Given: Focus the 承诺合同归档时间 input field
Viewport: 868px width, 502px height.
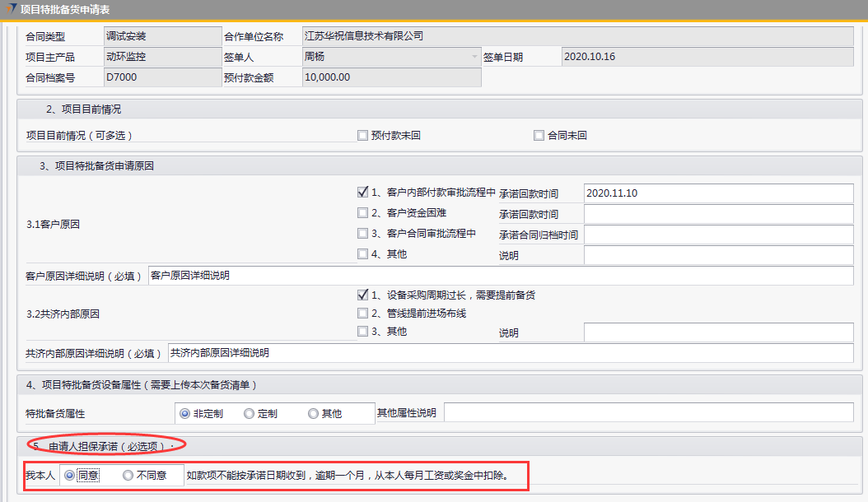Looking at the screenshot, I should [718, 235].
